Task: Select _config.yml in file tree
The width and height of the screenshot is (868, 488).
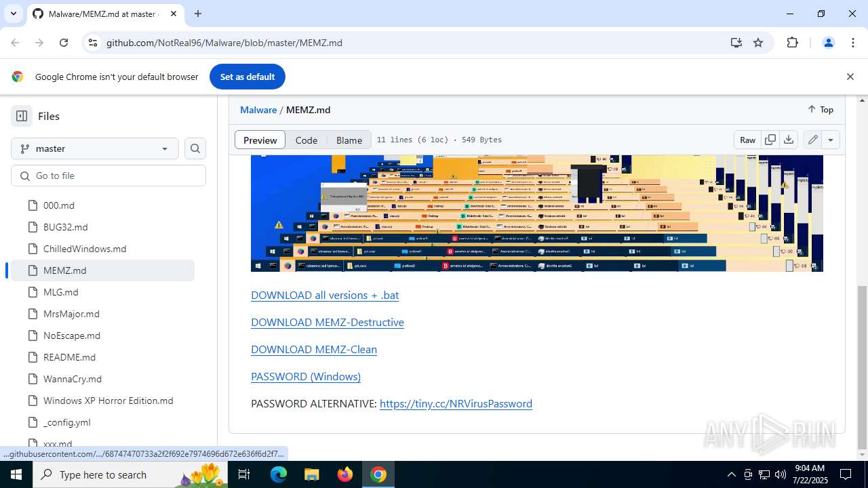Action: 103,422
